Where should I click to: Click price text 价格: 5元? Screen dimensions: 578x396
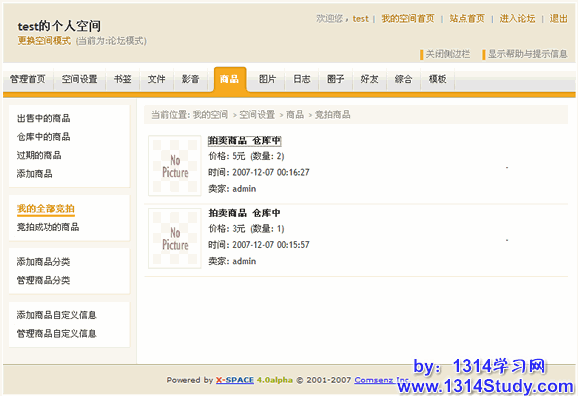pos(227,156)
